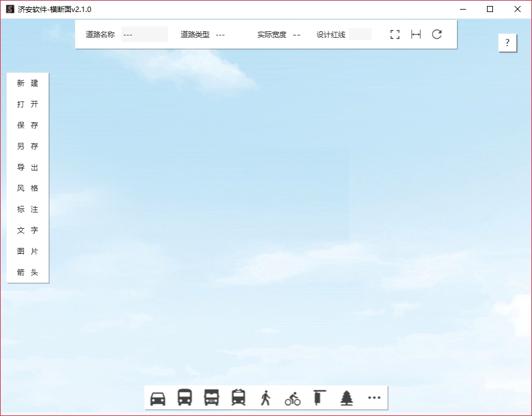Select the bicycle lane icon
Screen dimensions: 532x416
coord(292,399)
